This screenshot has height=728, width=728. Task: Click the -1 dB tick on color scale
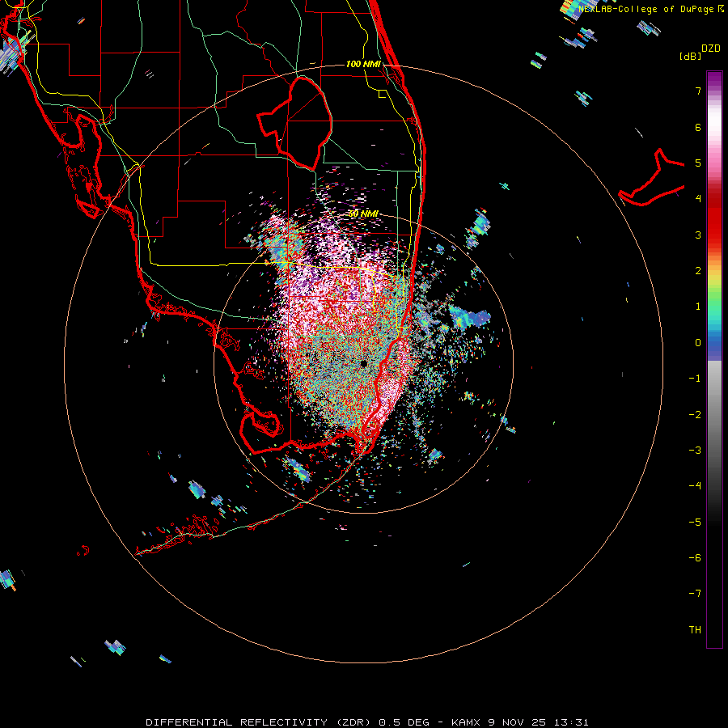pos(695,379)
